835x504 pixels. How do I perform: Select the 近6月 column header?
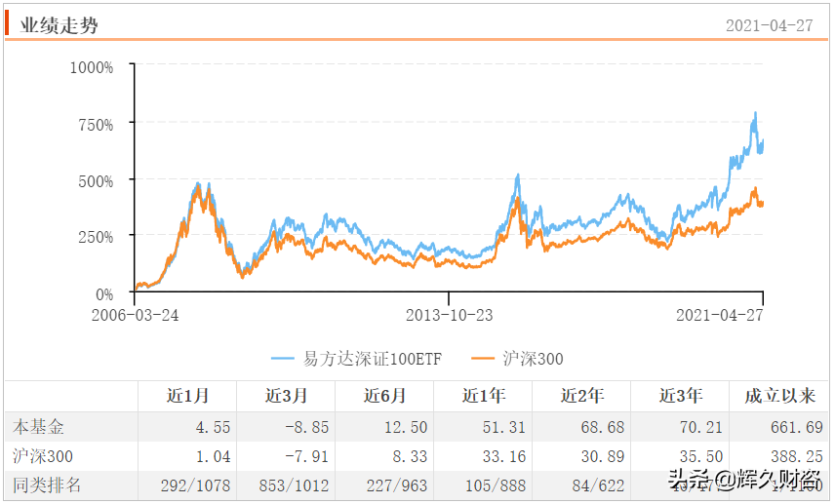point(384,396)
